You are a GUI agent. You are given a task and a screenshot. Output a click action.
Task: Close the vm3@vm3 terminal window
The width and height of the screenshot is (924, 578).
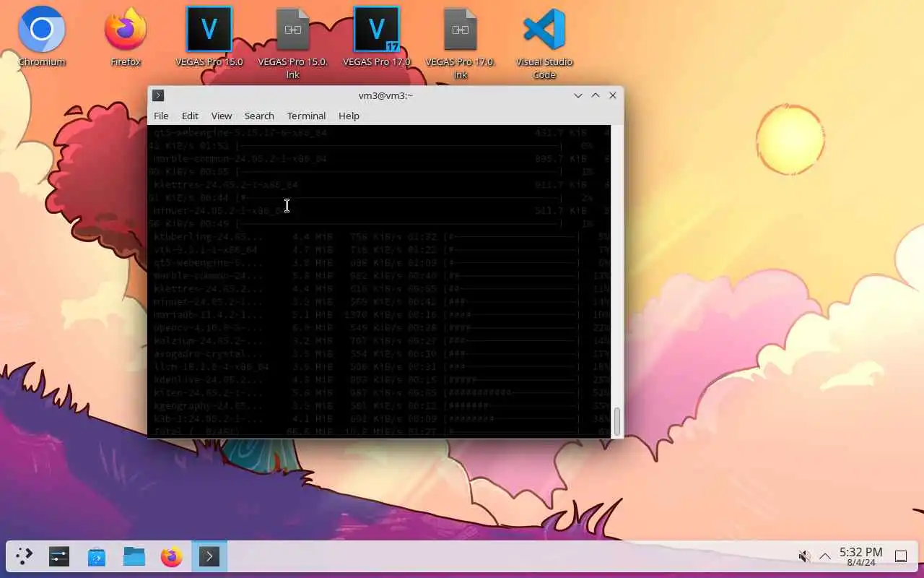point(613,95)
